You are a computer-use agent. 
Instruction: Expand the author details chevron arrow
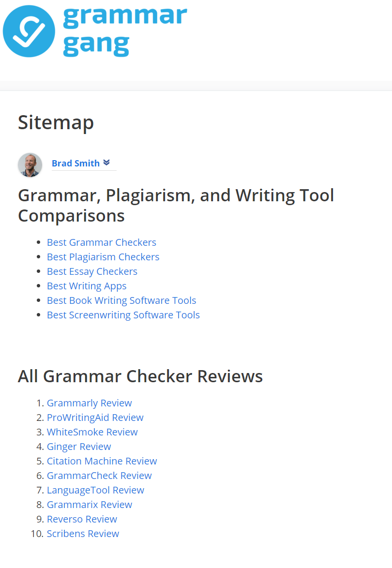tap(106, 163)
